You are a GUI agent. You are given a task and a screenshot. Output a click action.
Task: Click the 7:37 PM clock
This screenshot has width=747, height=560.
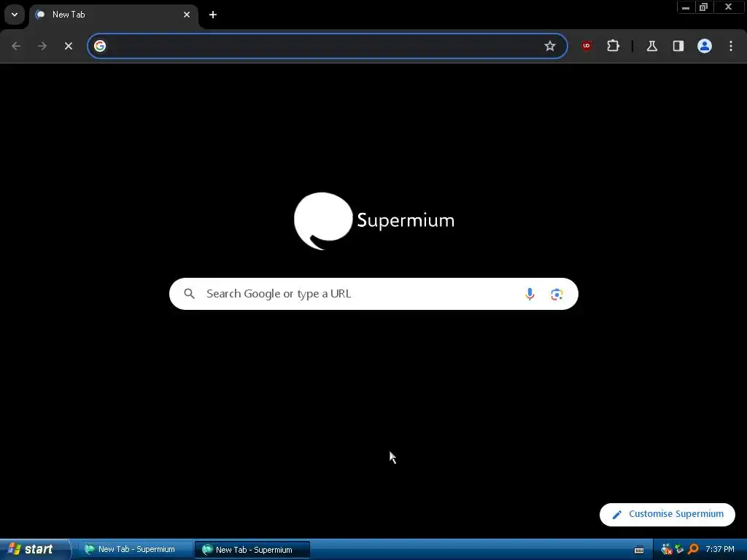tap(720, 549)
